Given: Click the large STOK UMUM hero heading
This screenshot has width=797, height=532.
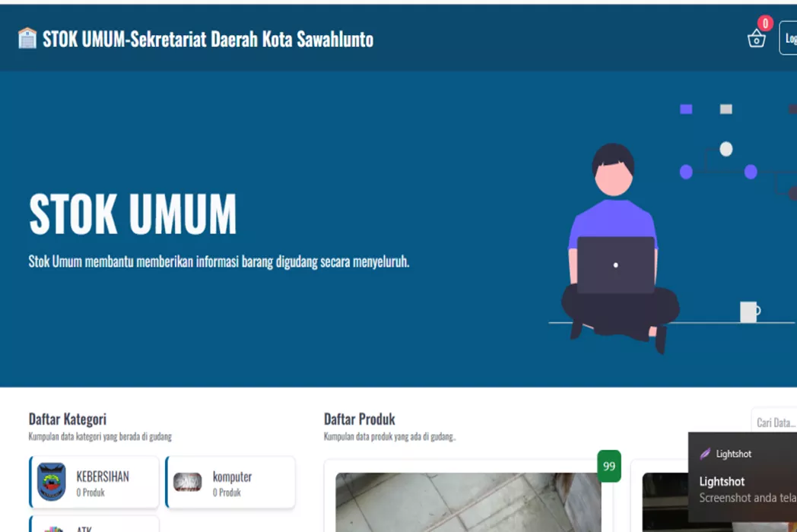Looking at the screenshot, I should 132,214.
